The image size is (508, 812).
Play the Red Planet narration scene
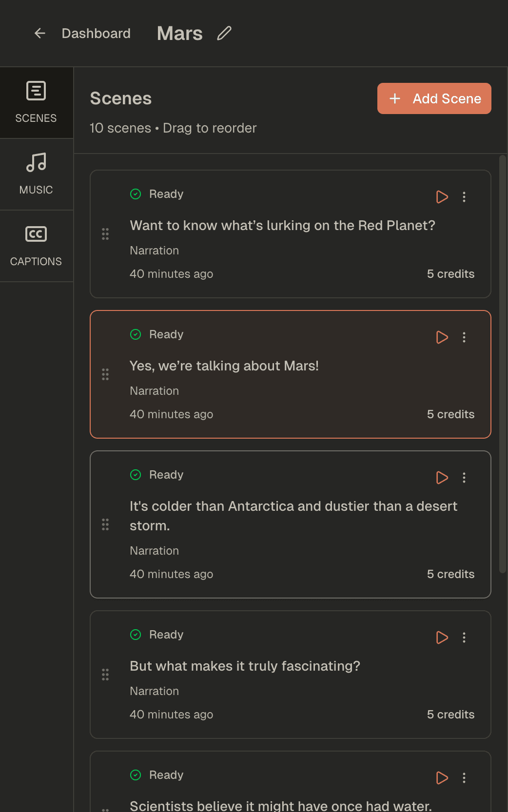(442, 197)
